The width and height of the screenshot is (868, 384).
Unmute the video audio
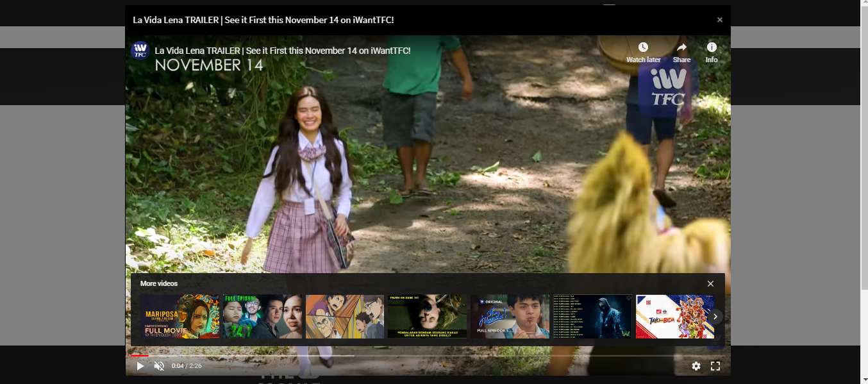point(160,366)
